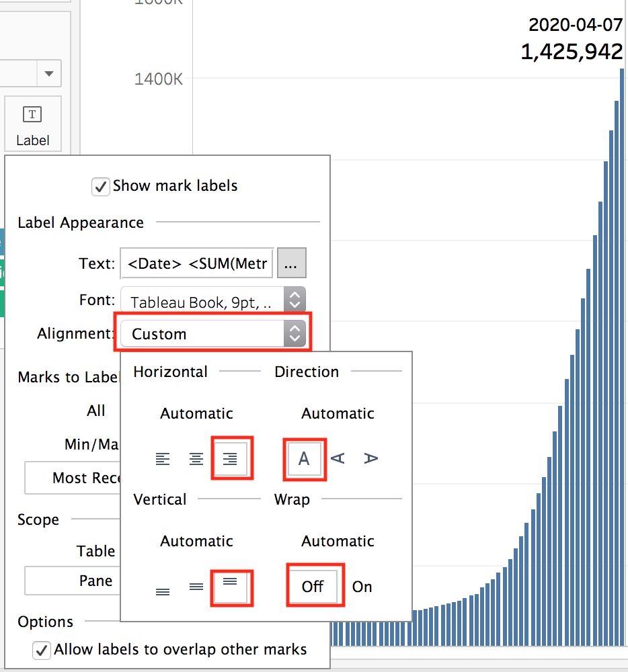
Task: Choose text direction rotated downward
Action: pyautogui.click(x=370, y=459)
